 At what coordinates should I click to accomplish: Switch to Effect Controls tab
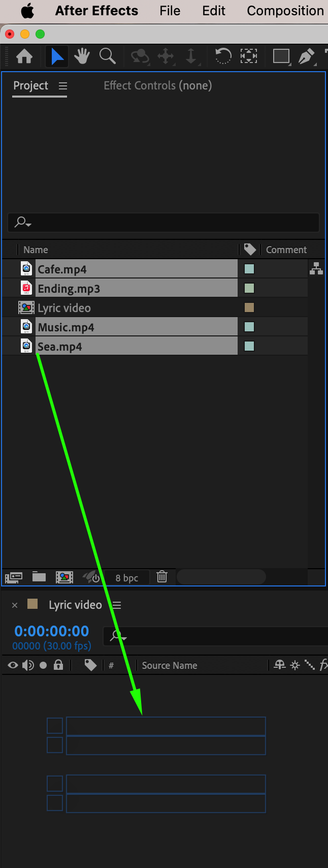coord(157,85)
